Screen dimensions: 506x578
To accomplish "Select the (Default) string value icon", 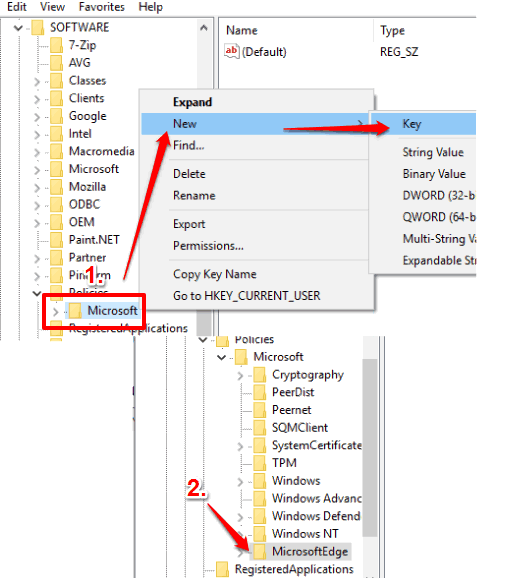I will tap(232, 52).
